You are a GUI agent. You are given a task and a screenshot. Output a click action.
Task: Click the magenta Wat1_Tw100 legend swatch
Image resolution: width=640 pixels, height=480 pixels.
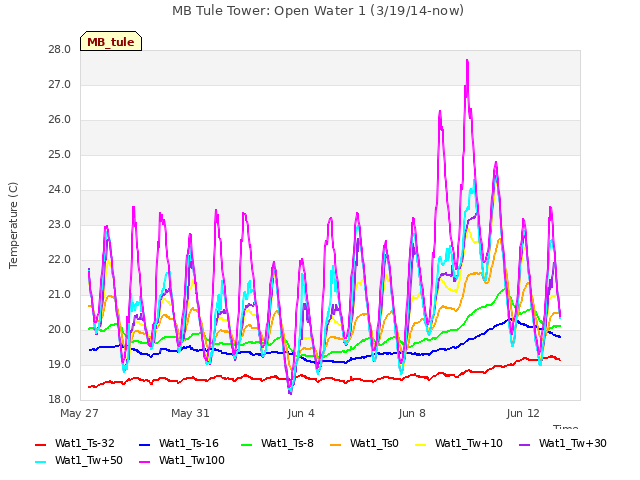click(x=145, y=462)
